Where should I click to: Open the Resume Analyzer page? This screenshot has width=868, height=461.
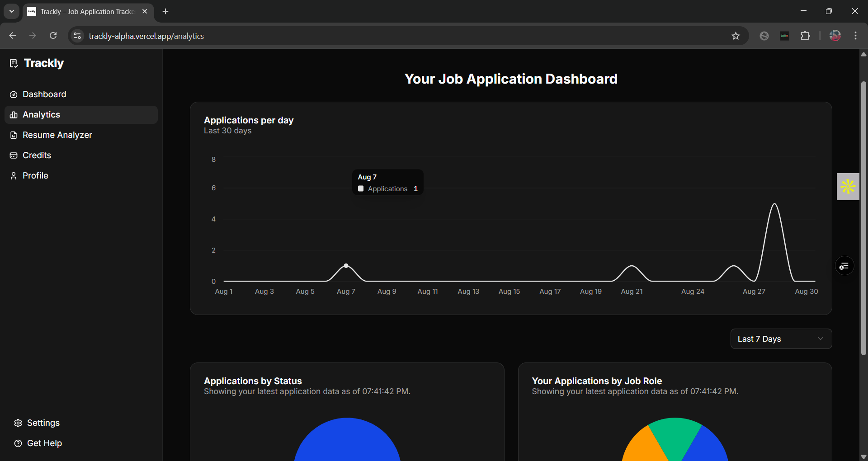click(x=81, y=135)
